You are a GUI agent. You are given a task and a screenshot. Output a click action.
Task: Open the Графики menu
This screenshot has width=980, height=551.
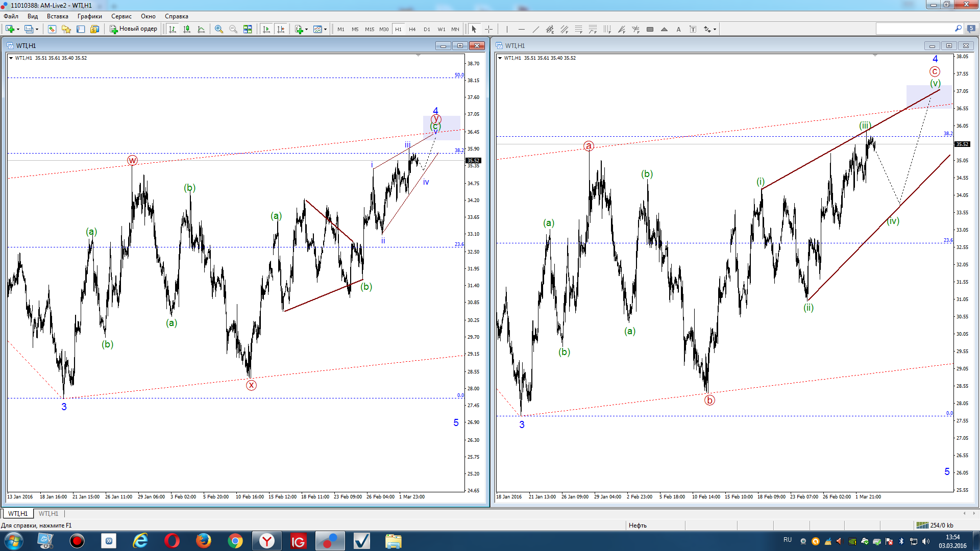(90, 16)
